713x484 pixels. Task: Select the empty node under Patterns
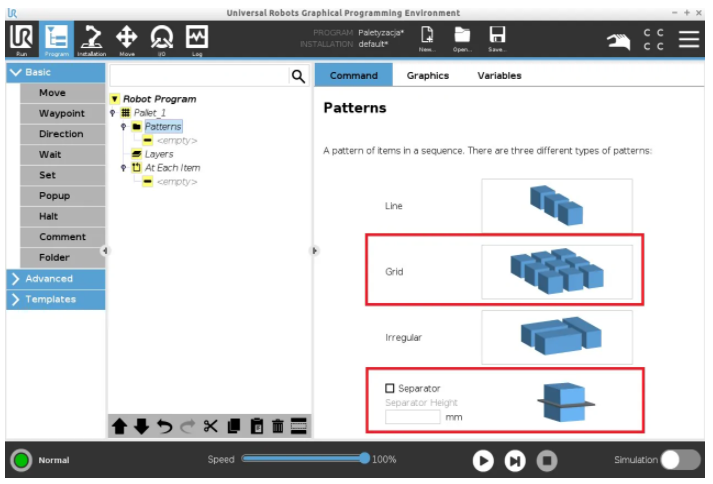point(177,141)
